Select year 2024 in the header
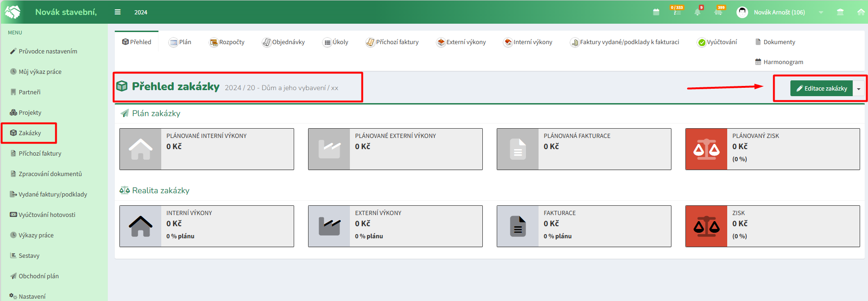The image size is (868, 301). tap(141, 13)
